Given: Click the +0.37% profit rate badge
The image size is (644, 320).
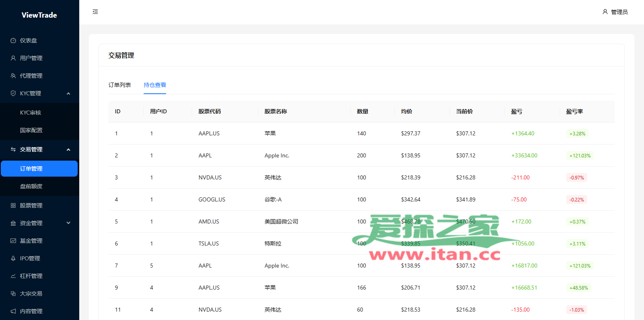Looking at the screenshot, I should tap(577, 222).
